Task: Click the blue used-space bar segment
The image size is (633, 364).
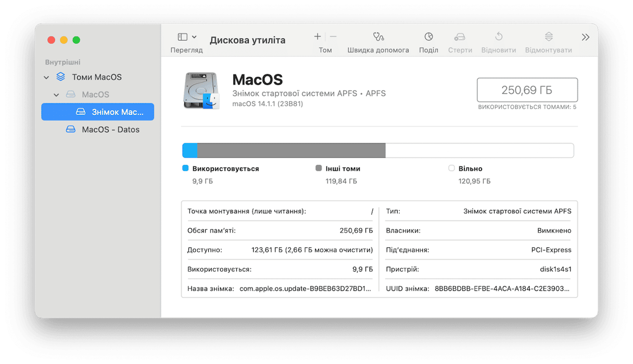Action: tap(190, 151)
